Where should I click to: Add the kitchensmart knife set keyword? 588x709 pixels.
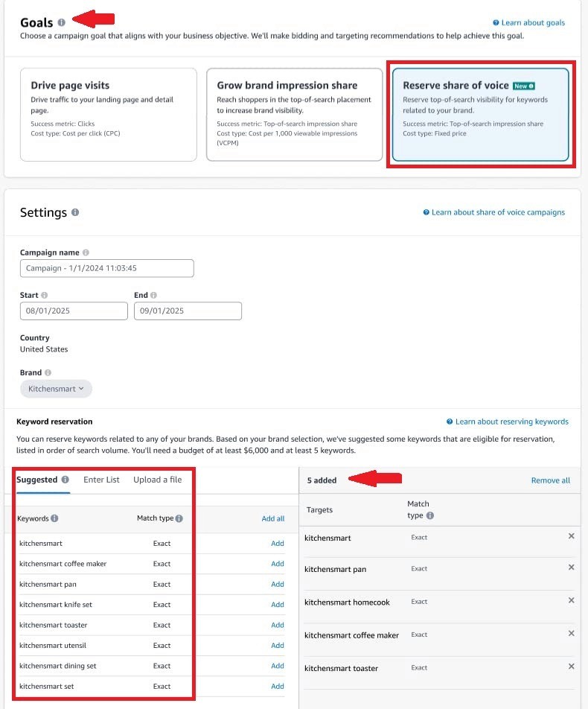coord(278,605)
